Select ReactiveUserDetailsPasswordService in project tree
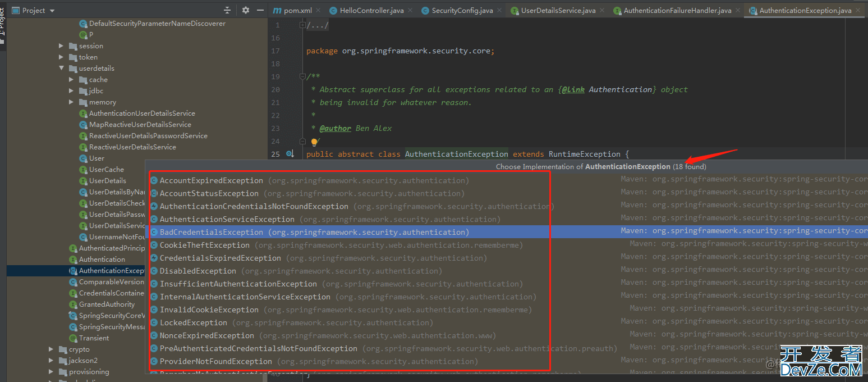Screen dimensions: 868x382 click(148, 136)
